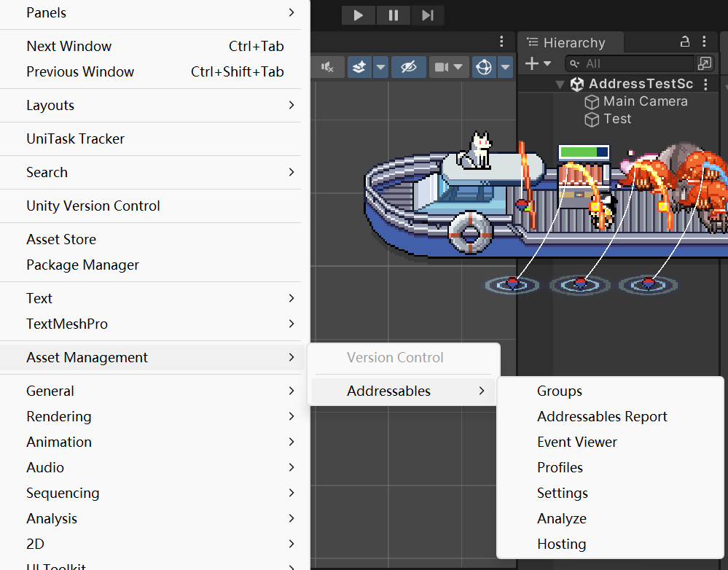The image size is (728, 570).
Task: Toggle scene audio mute icon
Action: pyautogui.click(x=327, y=67)
